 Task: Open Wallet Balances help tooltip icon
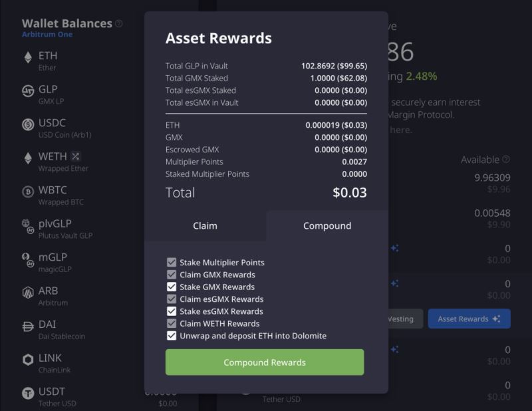(x=119, y=23)
